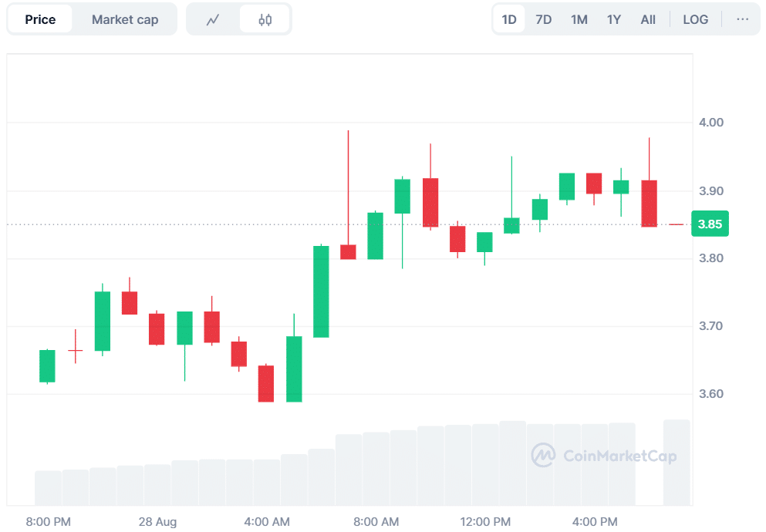Click the first green candle at 8:00 PM
This screenshot has height=532, width=766.
(47, 366)
